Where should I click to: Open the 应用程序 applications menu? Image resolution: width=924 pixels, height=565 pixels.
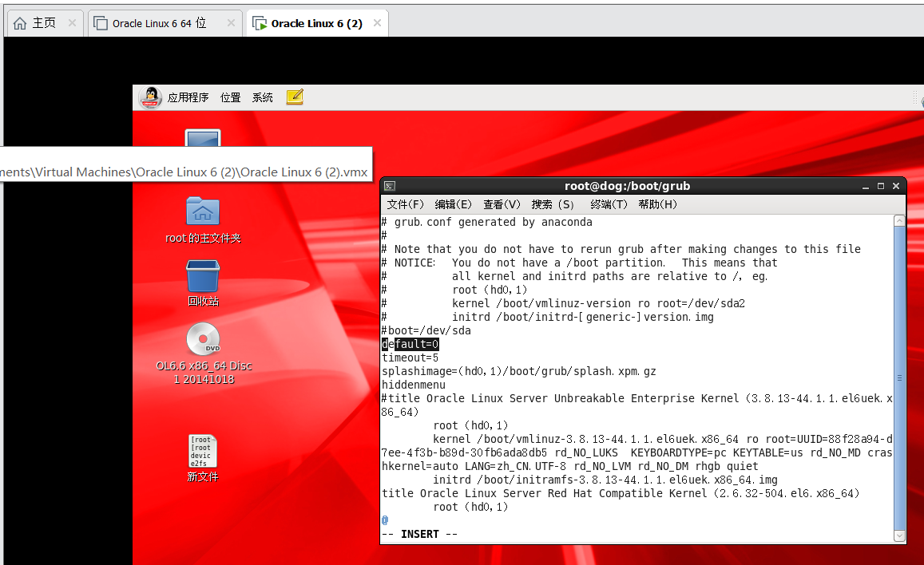(188, 97)
